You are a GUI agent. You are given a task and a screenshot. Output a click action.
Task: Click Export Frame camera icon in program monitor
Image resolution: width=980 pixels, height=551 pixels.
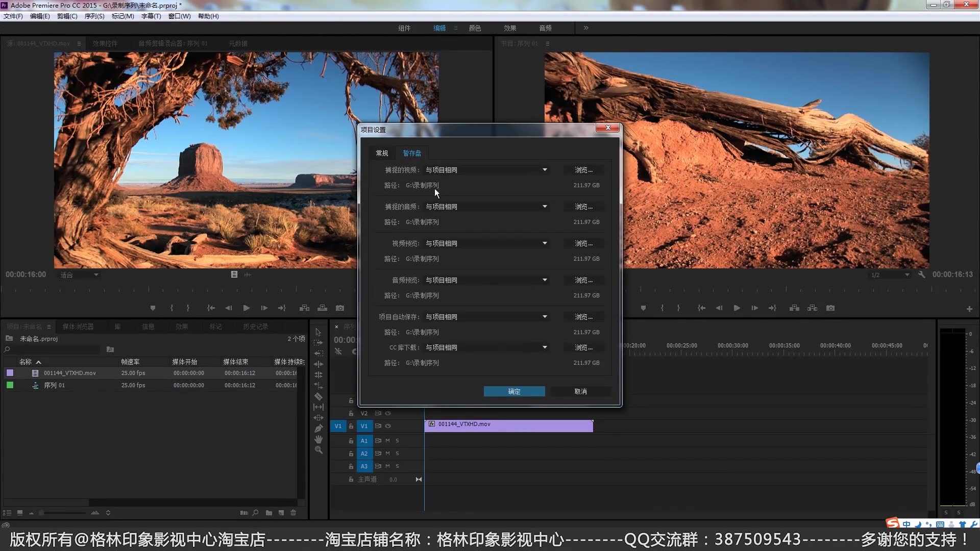pos(830,308)
